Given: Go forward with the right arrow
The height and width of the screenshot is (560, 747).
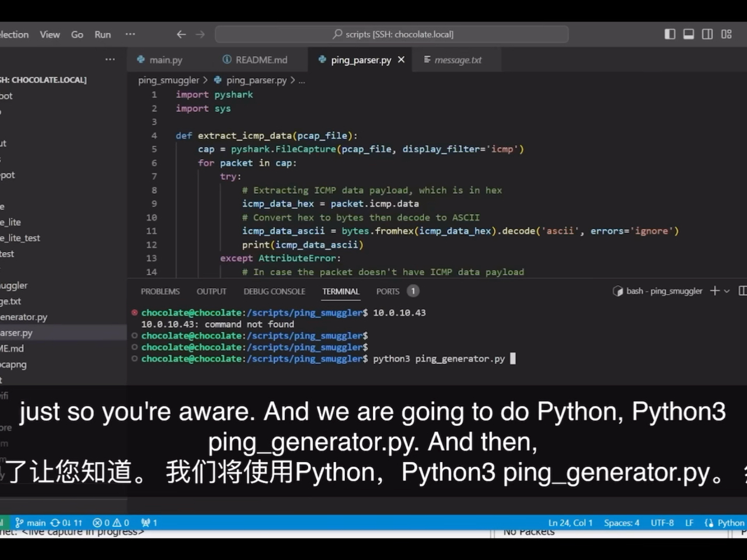Looking at the screenshot, I should (x=200, y=34).
